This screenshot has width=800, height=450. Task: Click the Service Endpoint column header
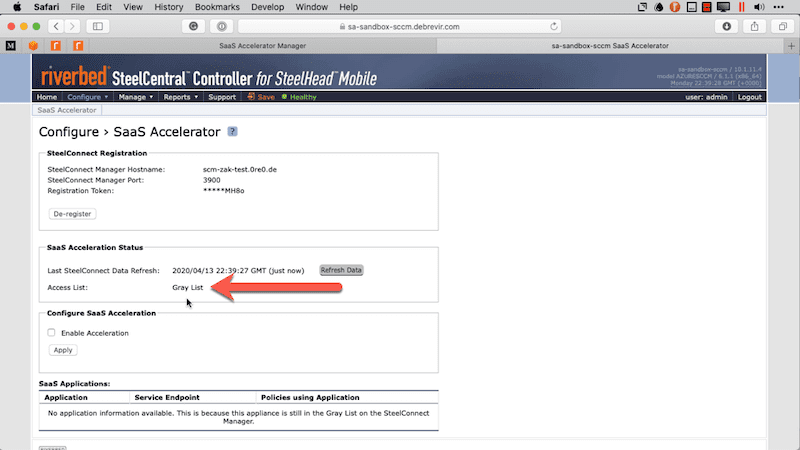pos(167,397)
